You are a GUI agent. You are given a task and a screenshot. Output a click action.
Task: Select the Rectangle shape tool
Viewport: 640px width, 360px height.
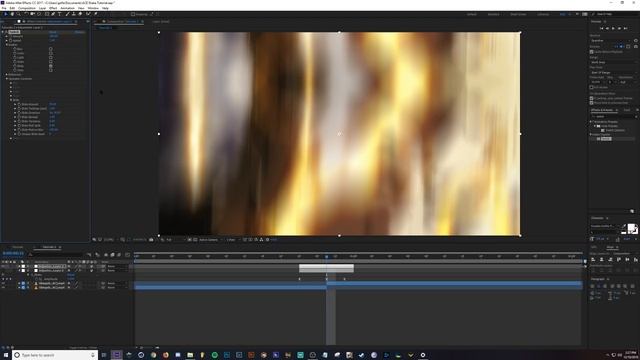tap(47, 14)
